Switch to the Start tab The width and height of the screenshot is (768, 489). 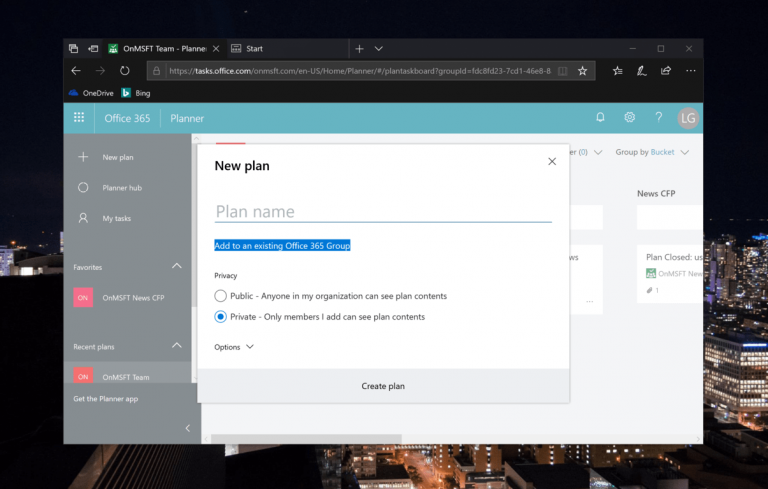point(288,49)
